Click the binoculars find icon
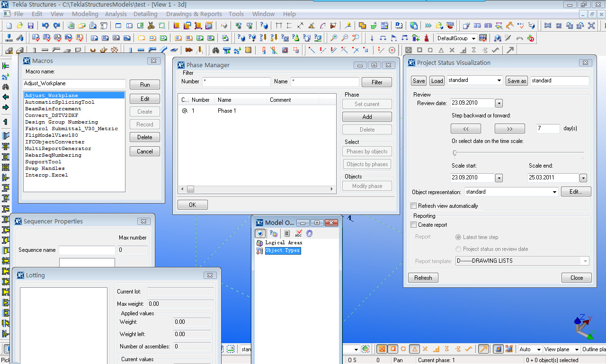606x364 pixels. (215, 50)
